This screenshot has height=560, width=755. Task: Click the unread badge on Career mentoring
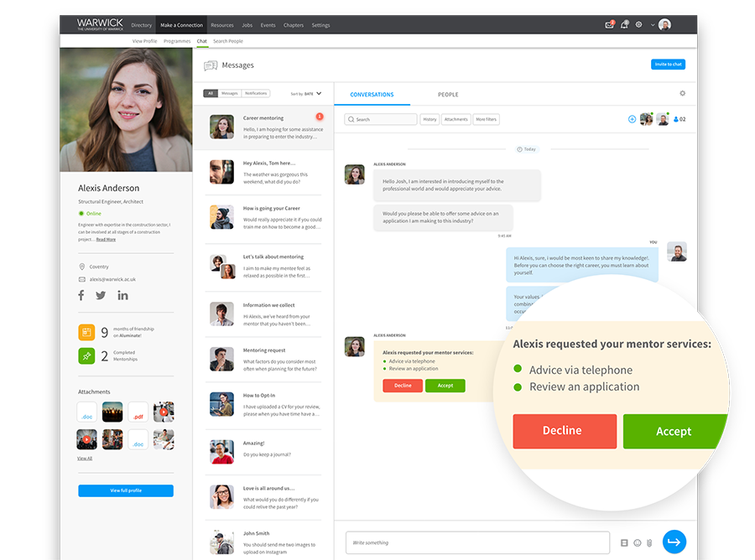320,117
